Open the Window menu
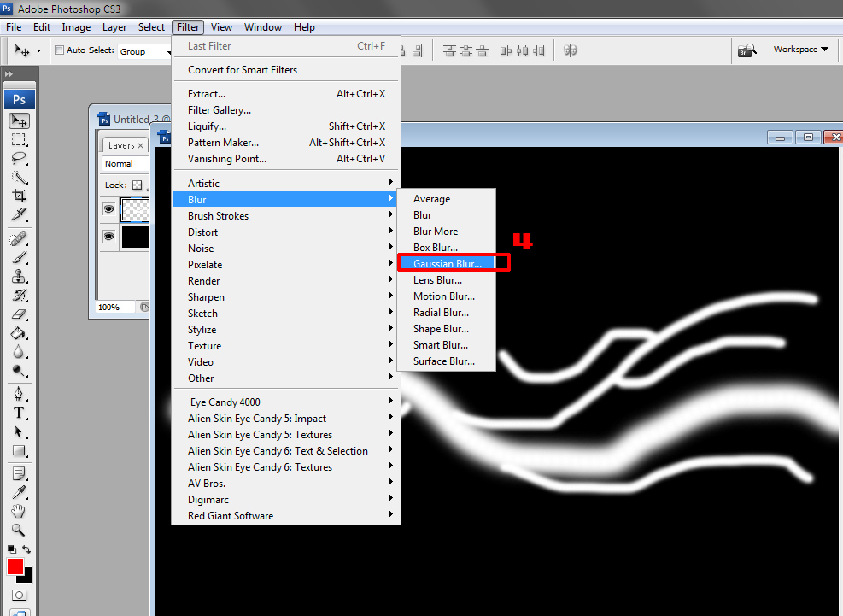This screenshot has height=616, width=843. 263,27
